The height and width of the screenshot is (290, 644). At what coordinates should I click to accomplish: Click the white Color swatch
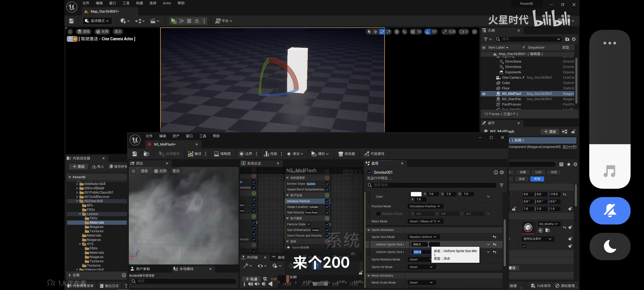click(416, 194)
